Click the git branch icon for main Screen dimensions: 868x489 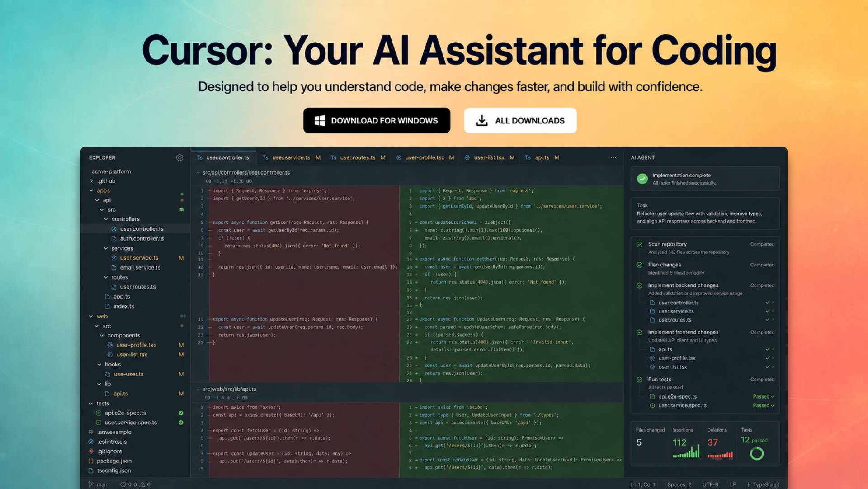pyautogui.click(x=91, y=484)
